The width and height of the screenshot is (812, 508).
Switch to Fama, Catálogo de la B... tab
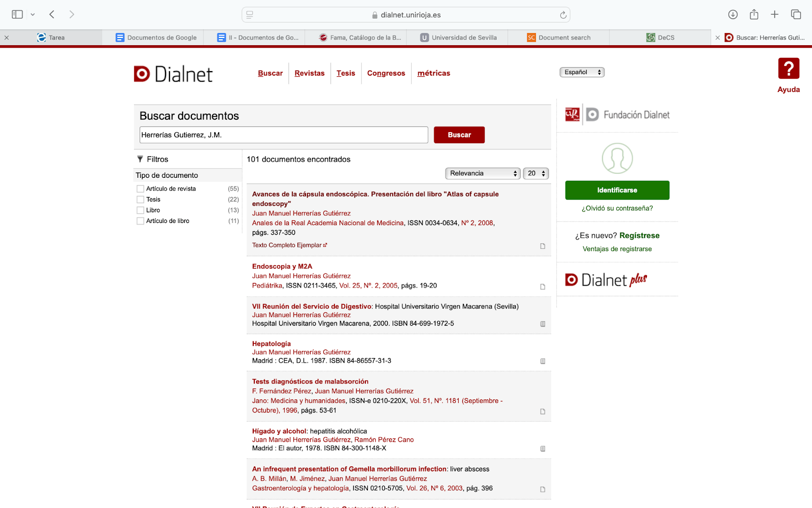(x=360, y=38)
